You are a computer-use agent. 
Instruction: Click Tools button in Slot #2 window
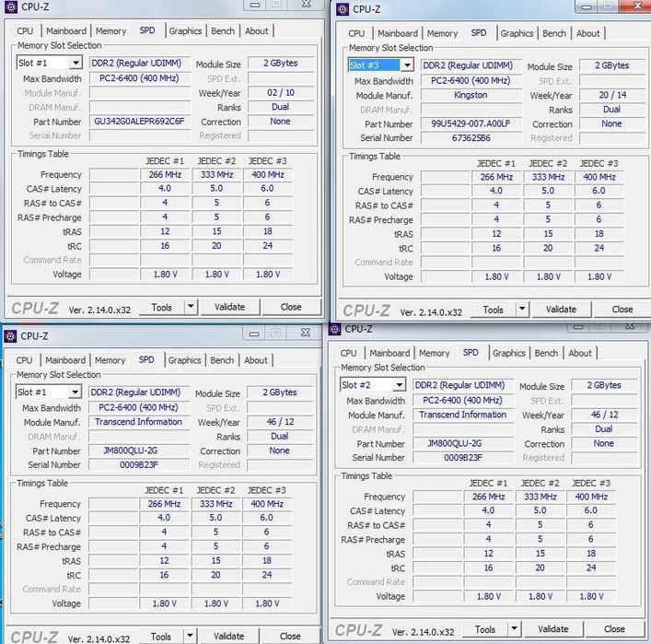pyautogui.click(x=485, y=629)
